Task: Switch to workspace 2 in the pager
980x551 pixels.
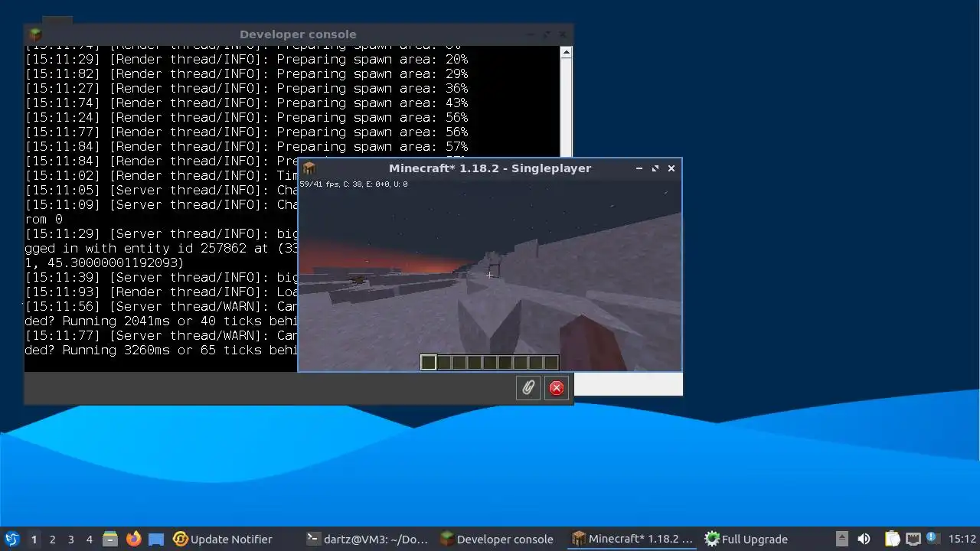Action: tap(52, 540)
